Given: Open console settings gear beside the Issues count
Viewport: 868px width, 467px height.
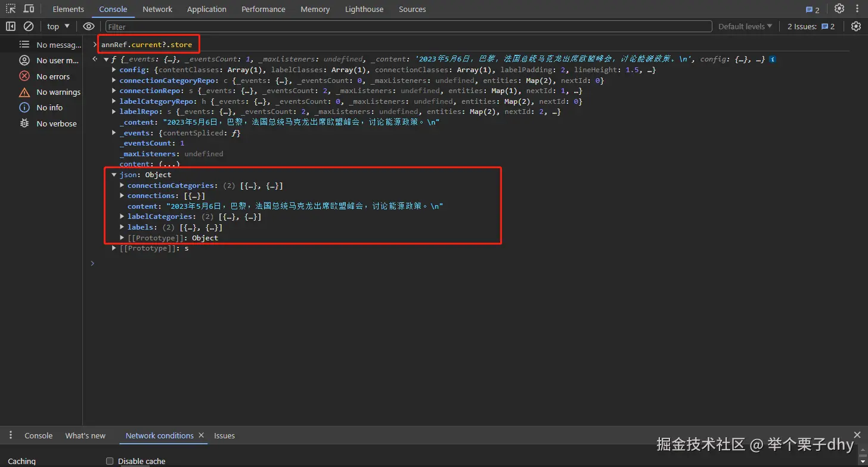Looking at the screenshot, I should [x=856, y=26].
